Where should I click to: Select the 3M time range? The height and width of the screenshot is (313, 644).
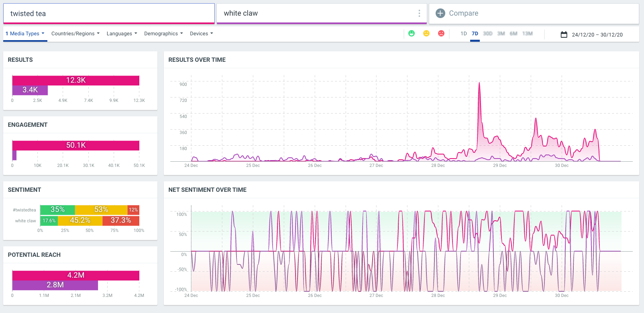tap(501, 34)
